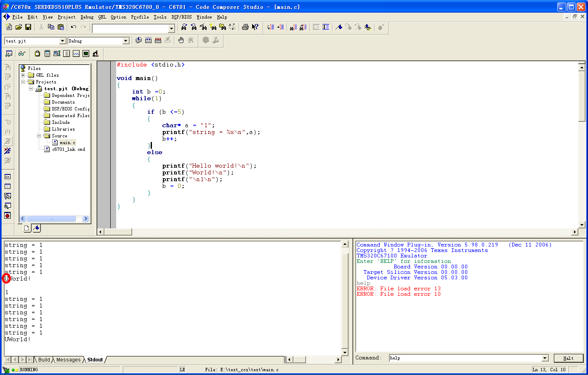Click the context help arrow-question icon

point(255,27)
